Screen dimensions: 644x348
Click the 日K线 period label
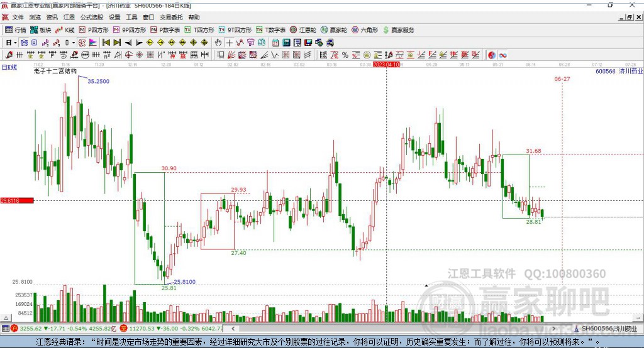pos(9,67)
